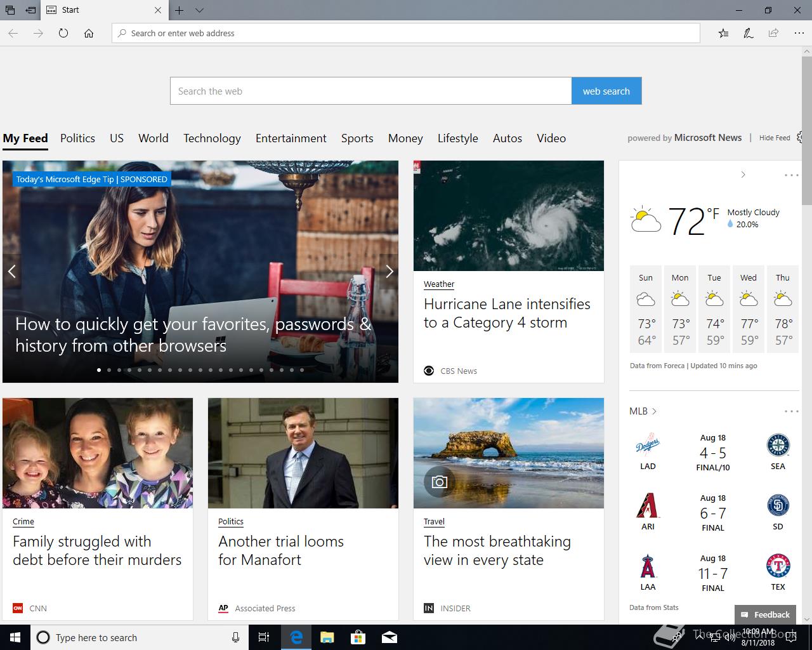Click the Cortana microphone icon
Image resolution: width=812 pixels, height=650 pixels.
235,637
